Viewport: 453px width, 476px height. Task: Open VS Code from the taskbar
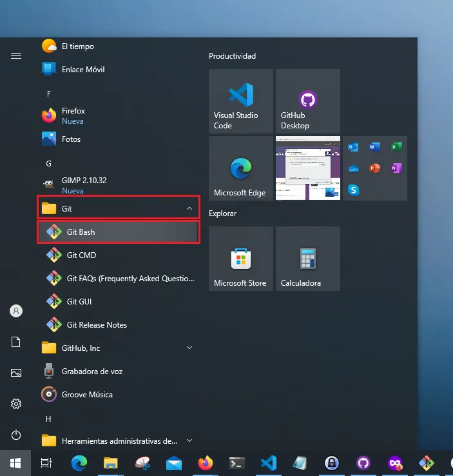[x=269, y=463]
